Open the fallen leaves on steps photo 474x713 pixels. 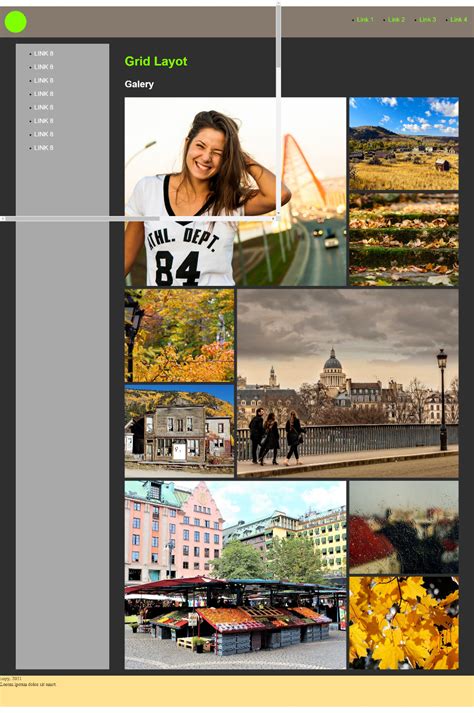403,240
